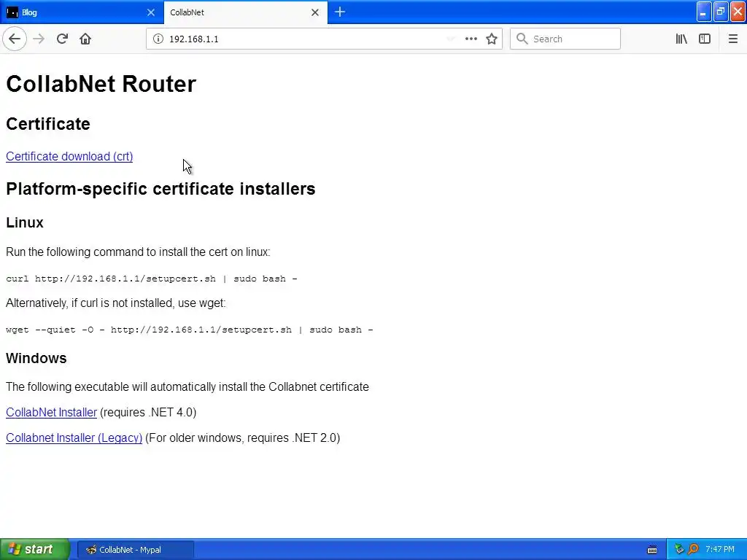Select the CollabNet tab
This screenshot has height=560, width=747.
tap(245, 12)
